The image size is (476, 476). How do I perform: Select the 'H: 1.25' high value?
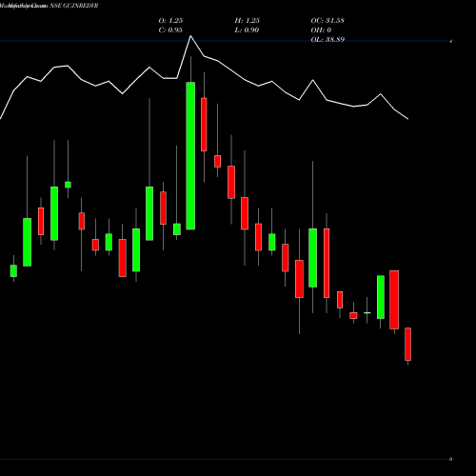pyautogui.click(x=248, y=20)
